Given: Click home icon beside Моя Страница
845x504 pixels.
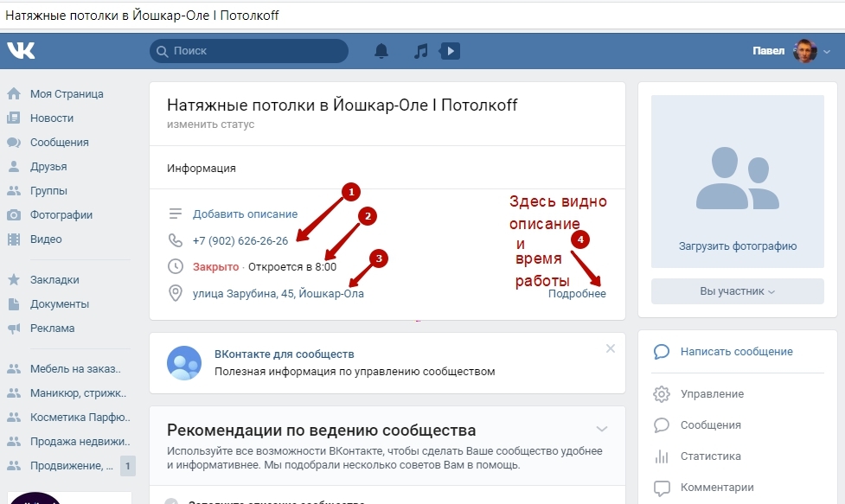Looking at the screenshot, I should pos(14,93).
